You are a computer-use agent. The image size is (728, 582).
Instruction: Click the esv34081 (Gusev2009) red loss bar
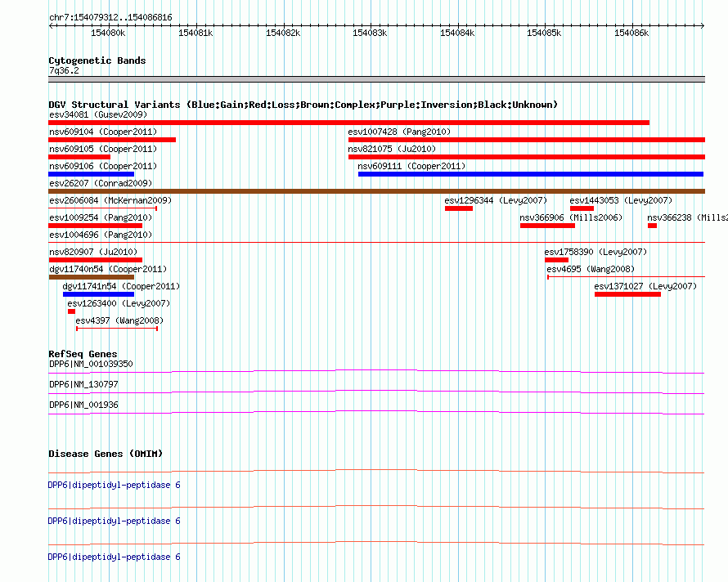click(348, 123)
